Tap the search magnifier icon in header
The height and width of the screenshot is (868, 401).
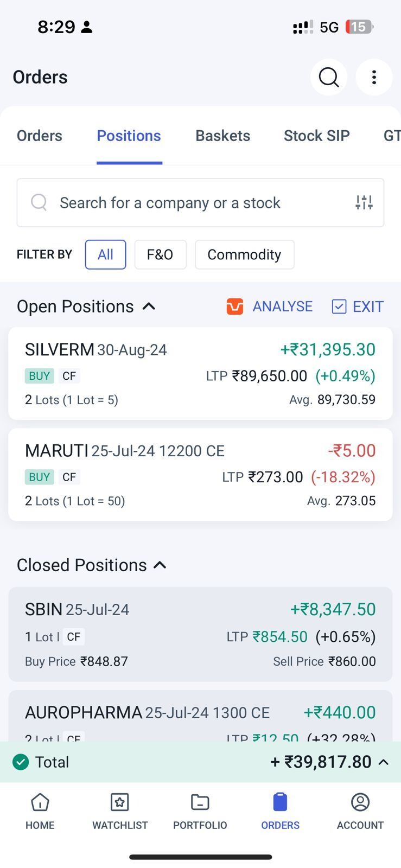328,78
